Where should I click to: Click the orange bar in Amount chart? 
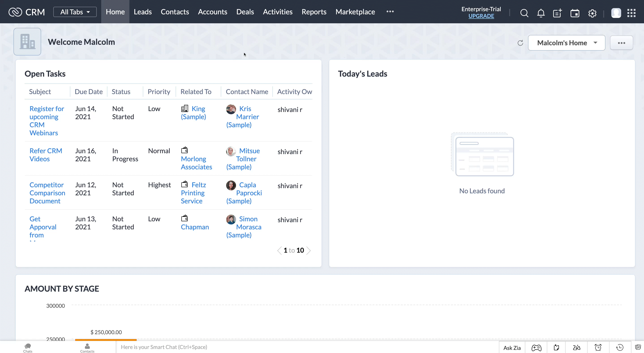106,340
